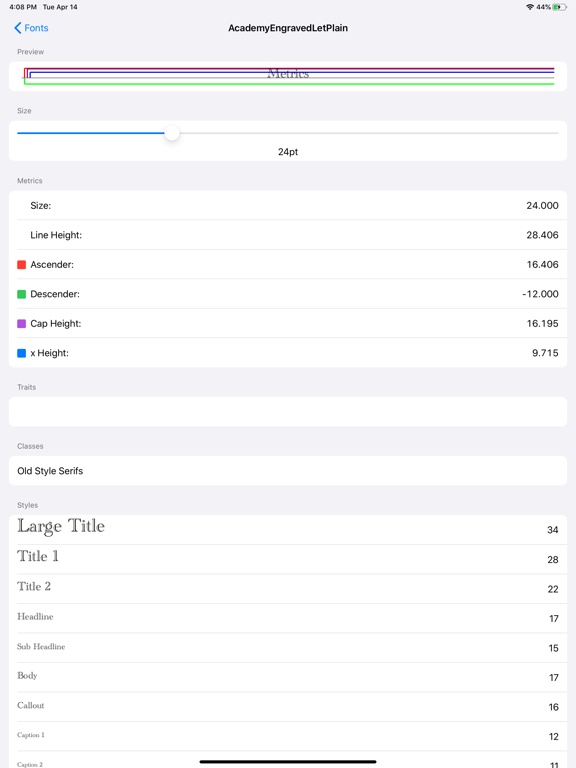
Task: Click the battery status icon
Action: pos(560,7)
